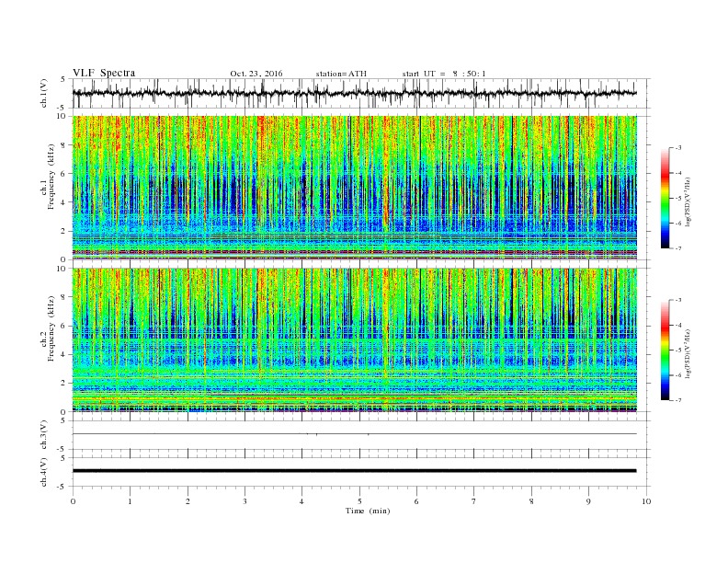Click the "1" tick on Time axis
Image resolution: width=728 pixels, height=563 pixels.
[130, 501]
